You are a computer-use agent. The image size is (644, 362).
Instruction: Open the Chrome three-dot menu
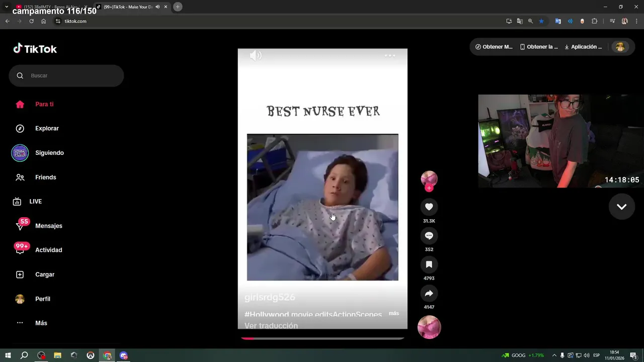(636, 21)
